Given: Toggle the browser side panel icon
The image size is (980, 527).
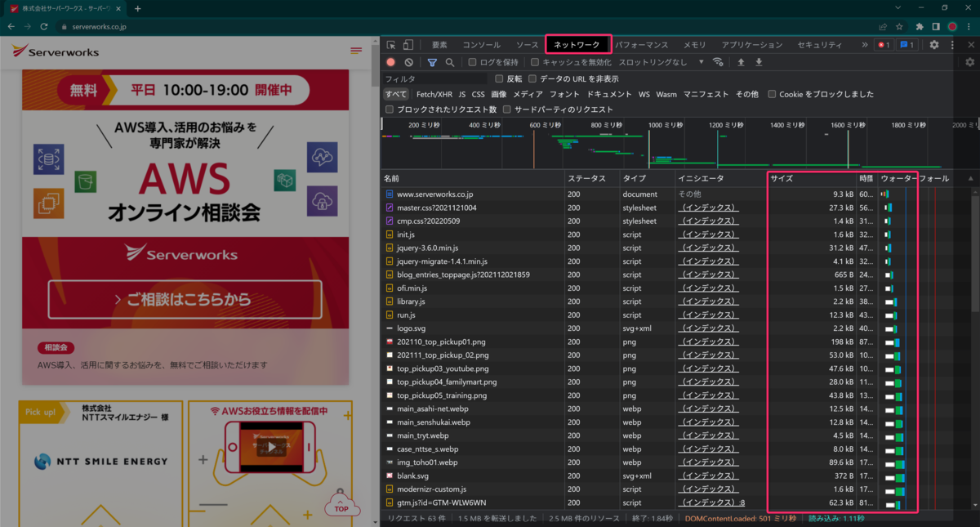Looking at the screenshot, I should 936,26.
